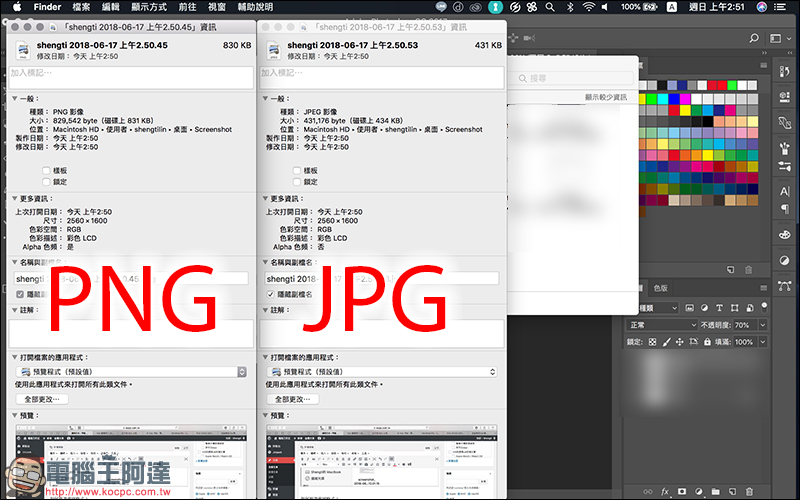Check 樣板 in the PNG info window
This screenshot has height=500, width=800.
[x=46, y=170]
